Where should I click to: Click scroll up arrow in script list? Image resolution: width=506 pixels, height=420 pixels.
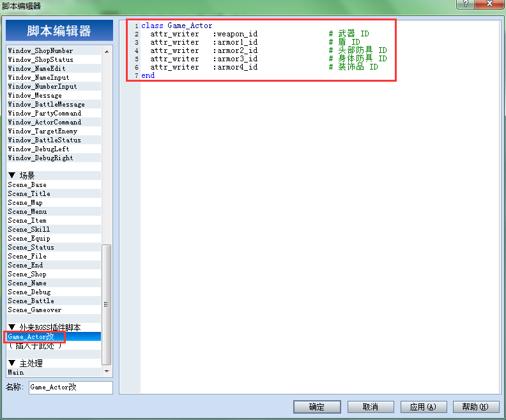coord(107,51)
